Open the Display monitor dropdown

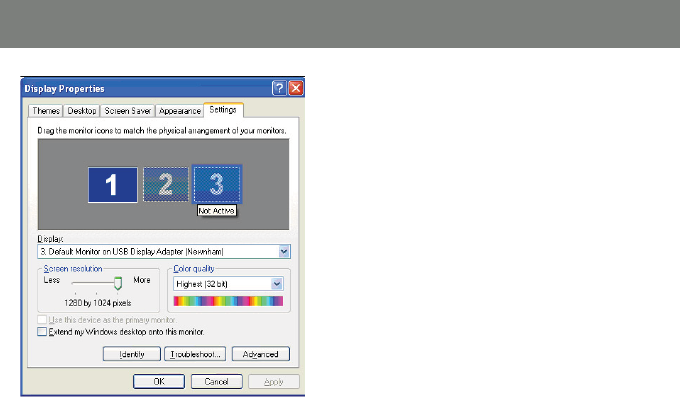tap(164, 252)
